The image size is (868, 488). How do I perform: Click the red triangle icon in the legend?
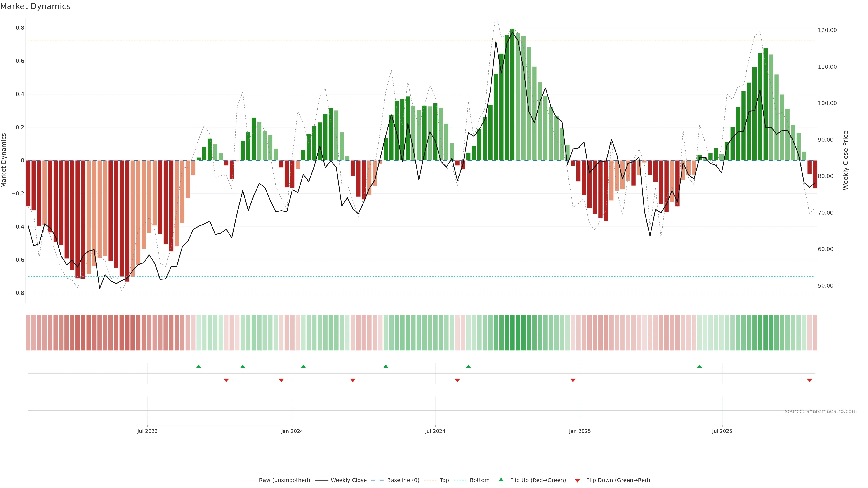coord(577,481)
